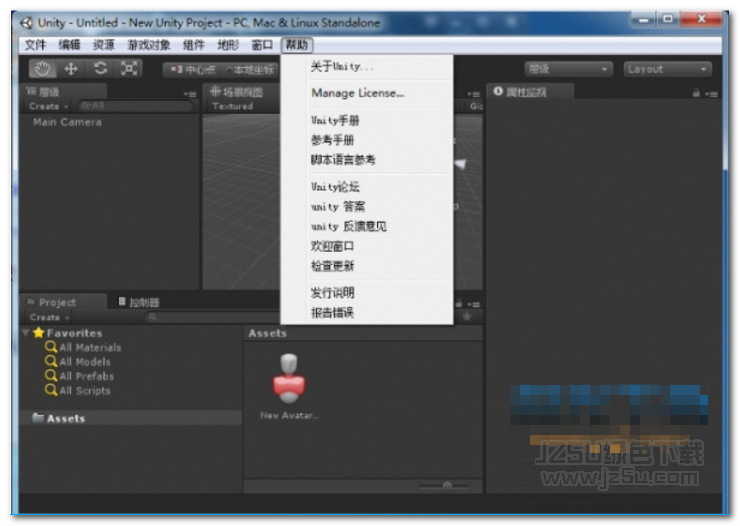This screenshot has height=526, width=740.
Task: Switch to the 场景视图 scene tab
Action: point(241,92)
